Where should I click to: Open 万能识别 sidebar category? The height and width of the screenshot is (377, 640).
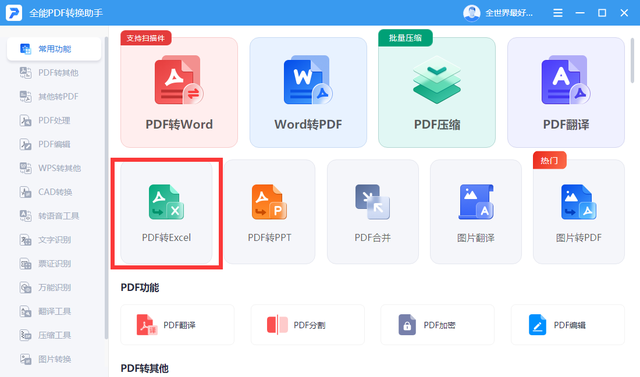(x=54, y=288)
